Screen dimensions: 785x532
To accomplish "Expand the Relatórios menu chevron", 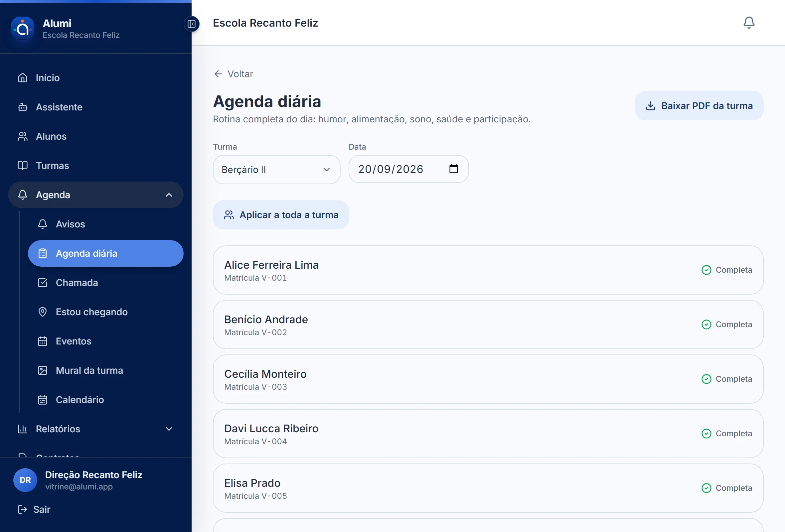I will (169, 429).
